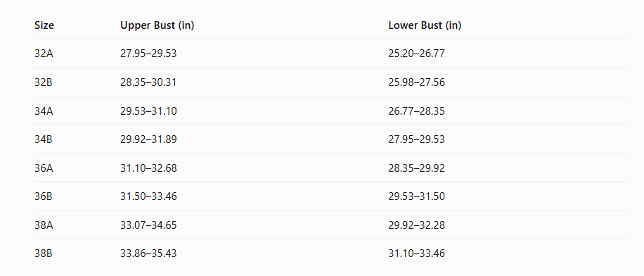Select the 32B size cell

(43, 82)
